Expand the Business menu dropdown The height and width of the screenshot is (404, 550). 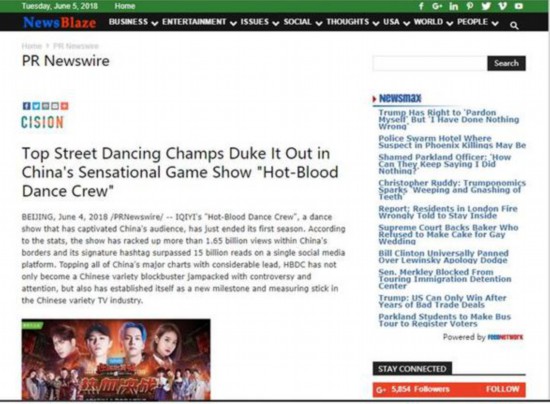pyautogui.click(x=133, y=22)
